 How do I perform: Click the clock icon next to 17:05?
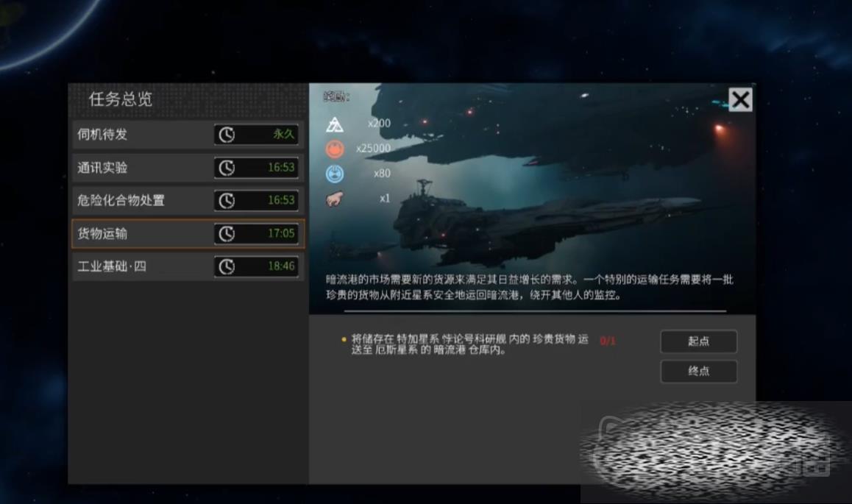[227, 233]
